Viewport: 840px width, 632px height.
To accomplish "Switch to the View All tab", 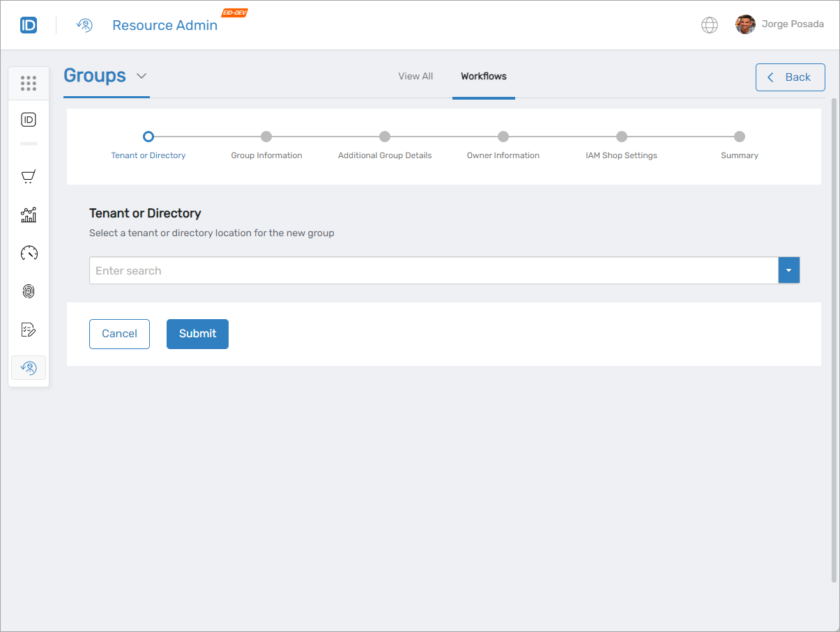I will (415, 77).
